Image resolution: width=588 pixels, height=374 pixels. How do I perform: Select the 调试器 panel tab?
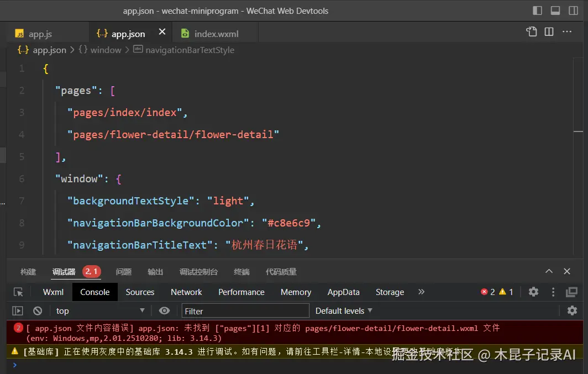64,272
